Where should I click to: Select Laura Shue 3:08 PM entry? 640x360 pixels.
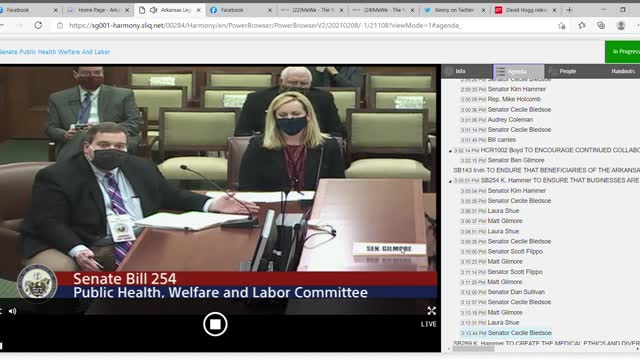[490, 231]
